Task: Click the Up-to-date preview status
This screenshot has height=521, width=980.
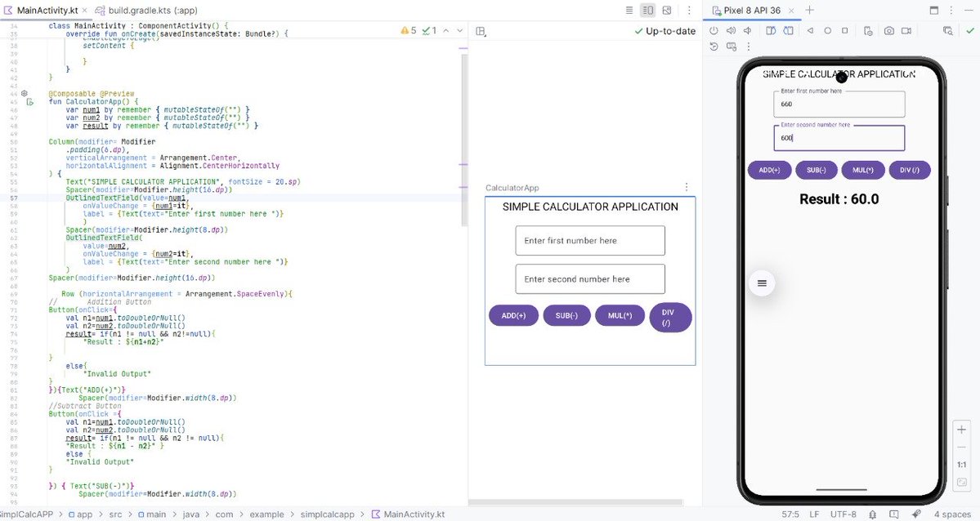Action: [x=665, y=30]
